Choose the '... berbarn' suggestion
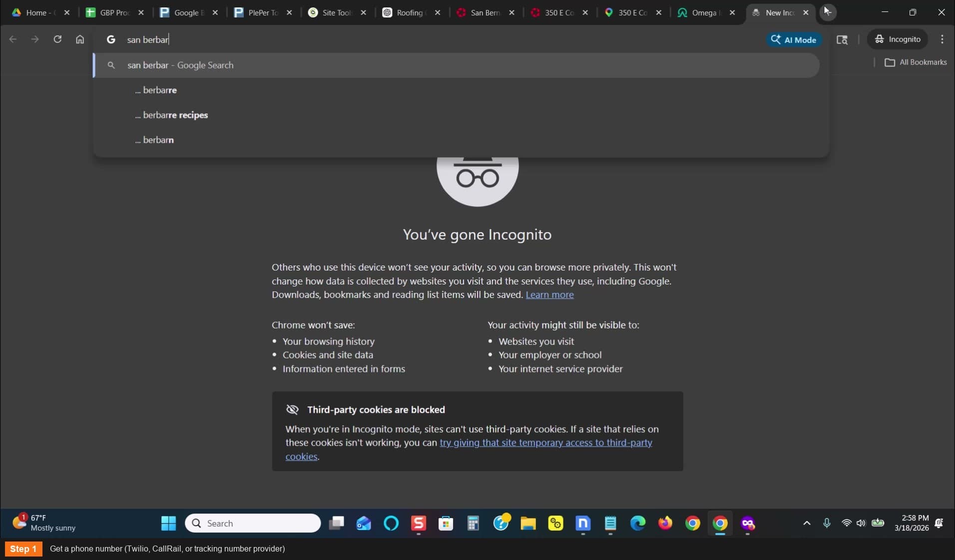The height and width of the screenshot is (560, 955). tap(457, 140)
